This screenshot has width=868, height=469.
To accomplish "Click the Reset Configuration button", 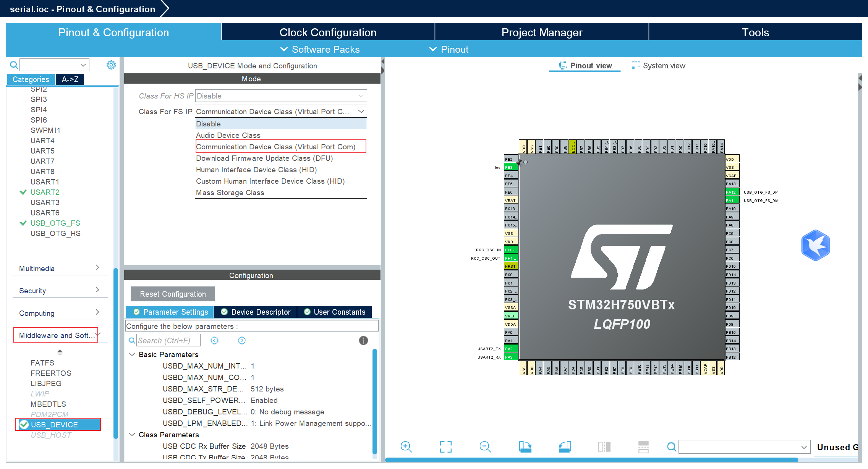I will (172, 294).
